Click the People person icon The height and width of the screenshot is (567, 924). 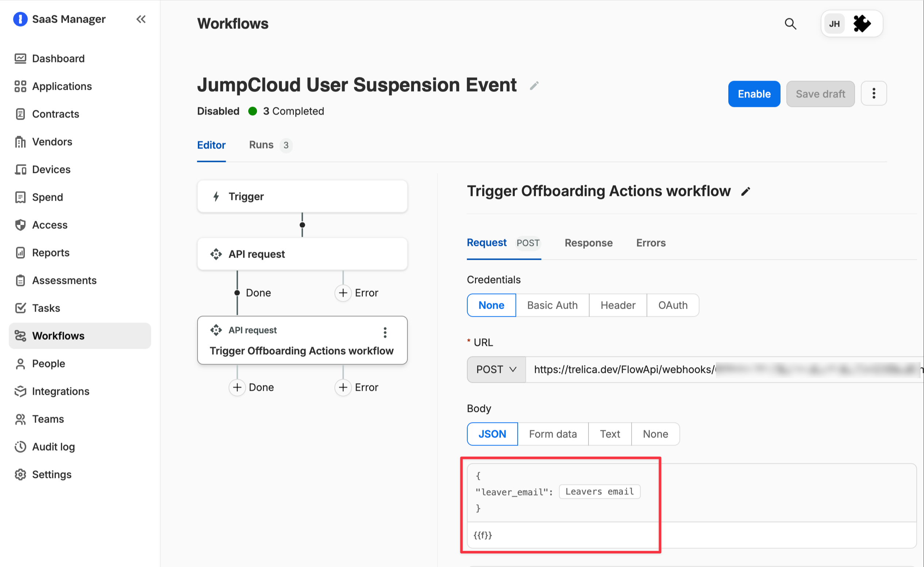click(x=20, y=364)
